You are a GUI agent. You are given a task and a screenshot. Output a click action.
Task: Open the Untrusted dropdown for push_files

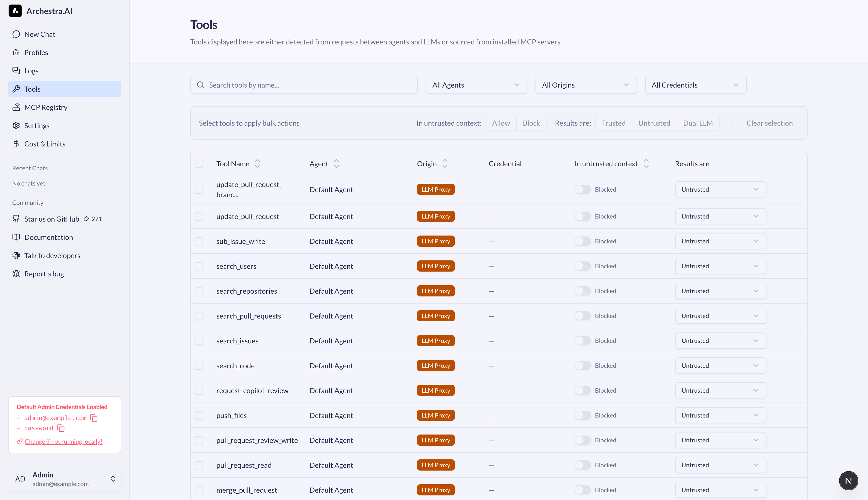[x=720, y=415]
